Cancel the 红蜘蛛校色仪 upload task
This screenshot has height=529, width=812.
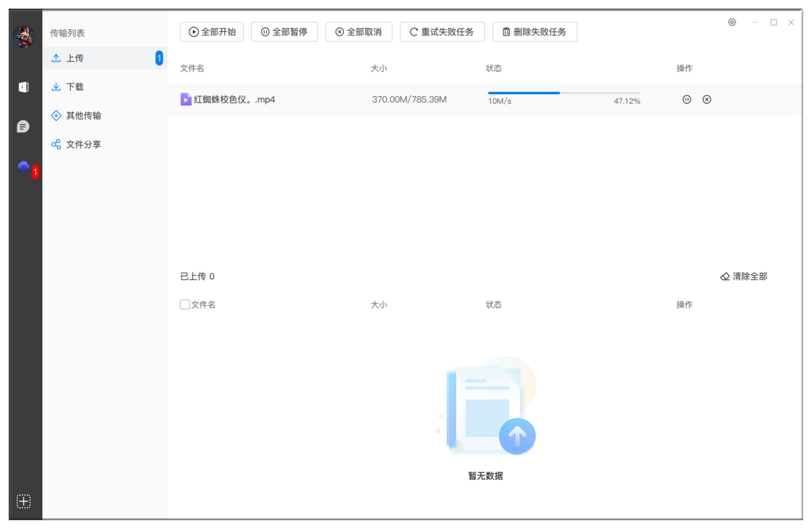707,99
